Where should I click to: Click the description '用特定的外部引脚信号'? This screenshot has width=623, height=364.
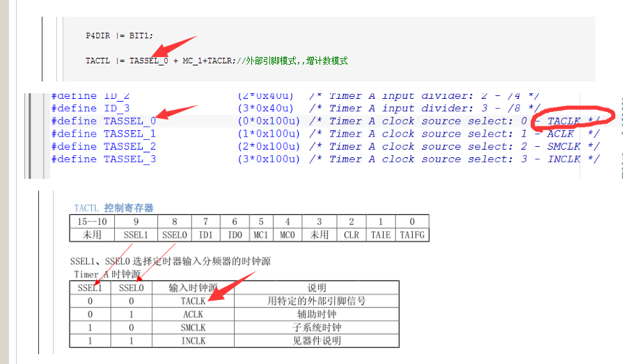(x=317, y=301)
